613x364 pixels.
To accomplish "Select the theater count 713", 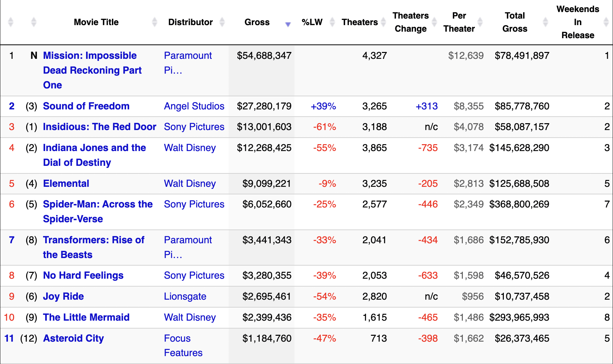I will (379, 339).
